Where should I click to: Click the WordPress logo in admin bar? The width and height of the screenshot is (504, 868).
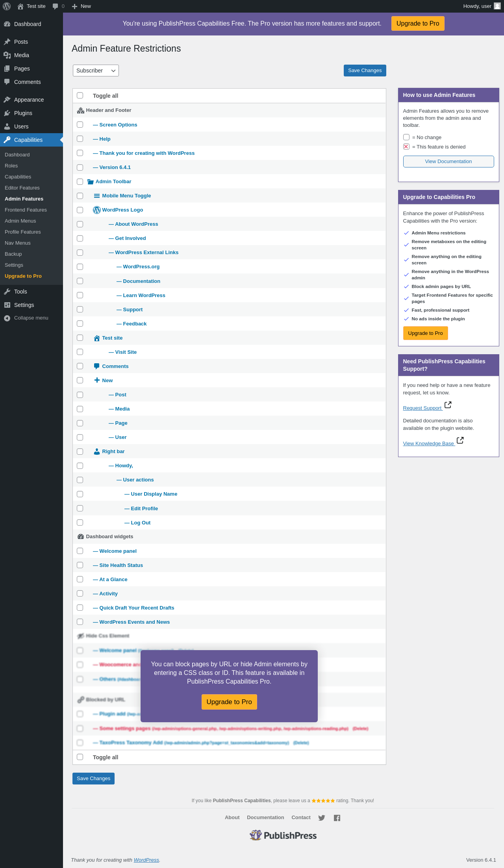pos(7,6)
